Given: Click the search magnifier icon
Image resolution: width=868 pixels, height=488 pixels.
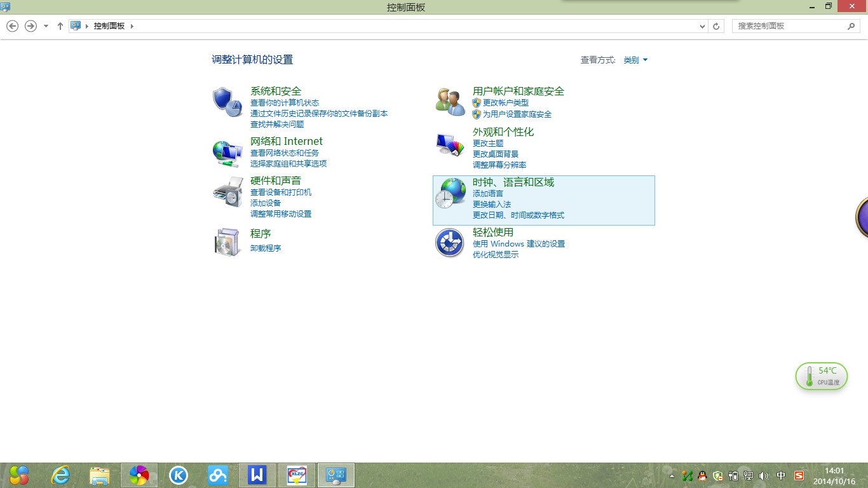Looking at the screenshot, I should click(x=851, y=26).
